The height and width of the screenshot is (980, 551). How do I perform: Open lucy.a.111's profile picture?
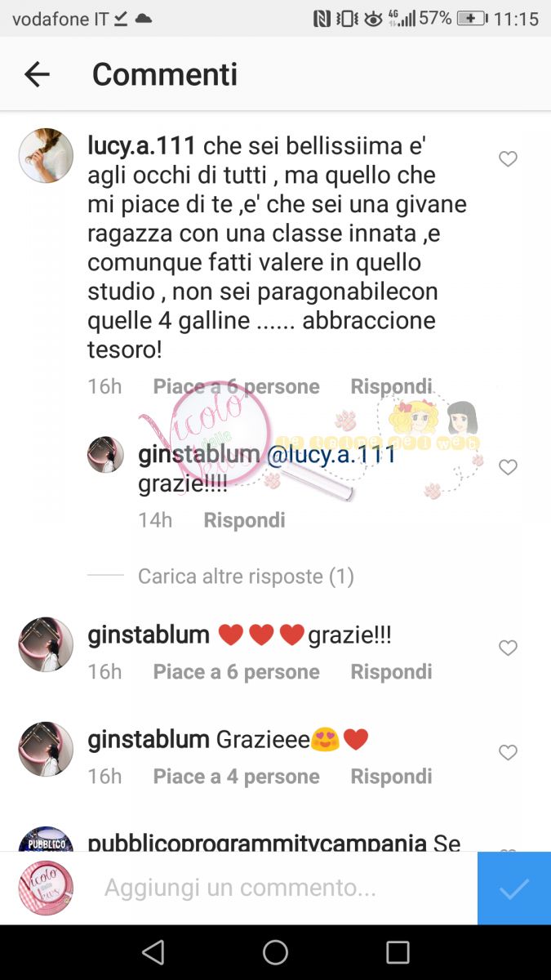point(46,155)
